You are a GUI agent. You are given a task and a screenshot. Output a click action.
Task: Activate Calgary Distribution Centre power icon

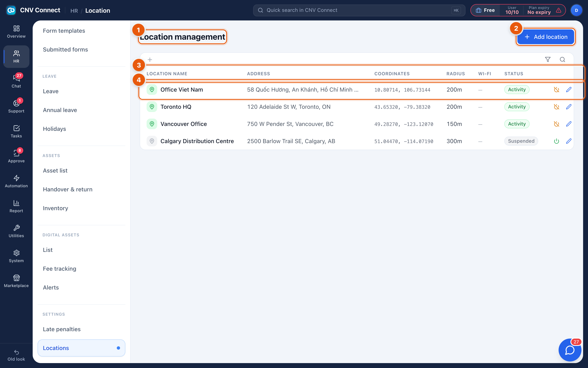556,141
